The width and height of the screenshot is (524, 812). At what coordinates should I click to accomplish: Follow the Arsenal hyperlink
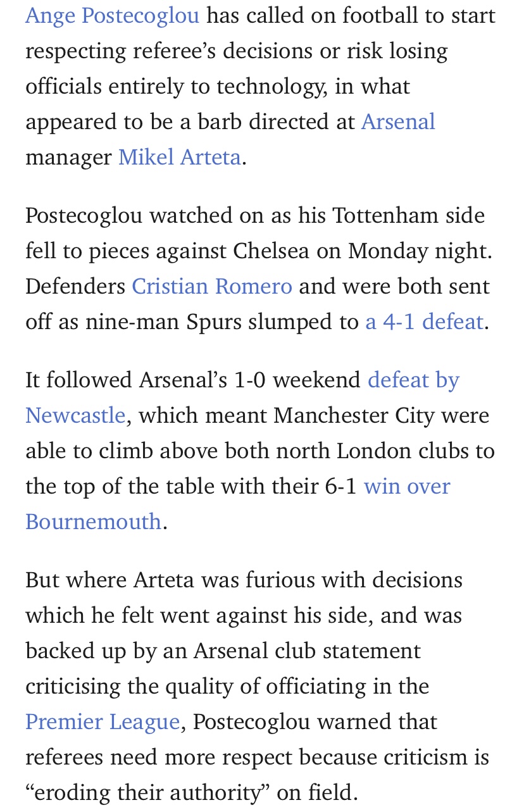tap(398, 121)
